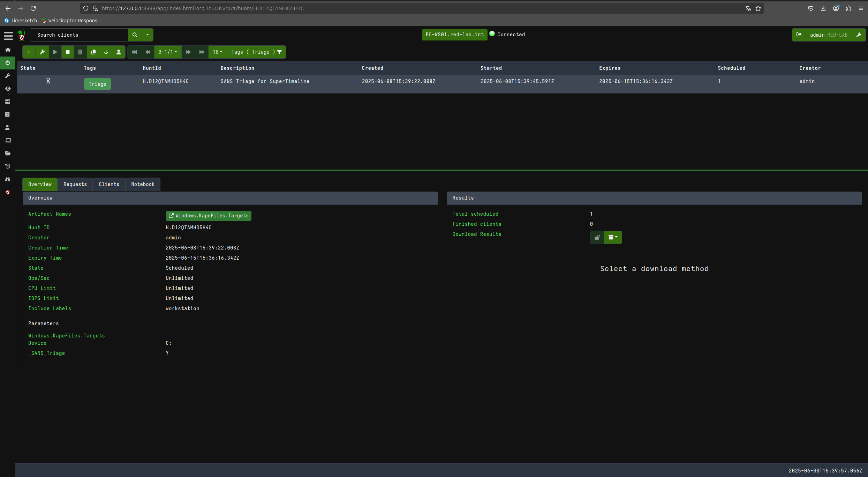Click the Velociraptor logo icon
Screen dimensions: 868x477
[22, 35]
